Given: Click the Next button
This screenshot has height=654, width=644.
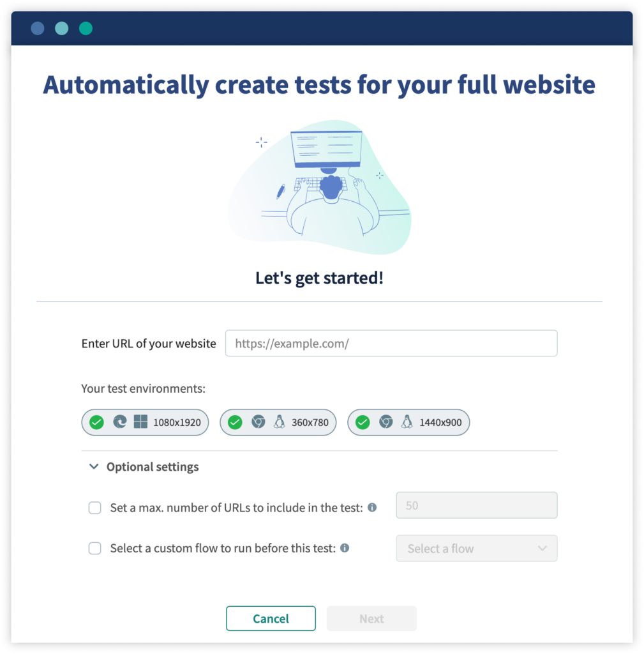Looking at the screenshot, I should coord(371,618).
